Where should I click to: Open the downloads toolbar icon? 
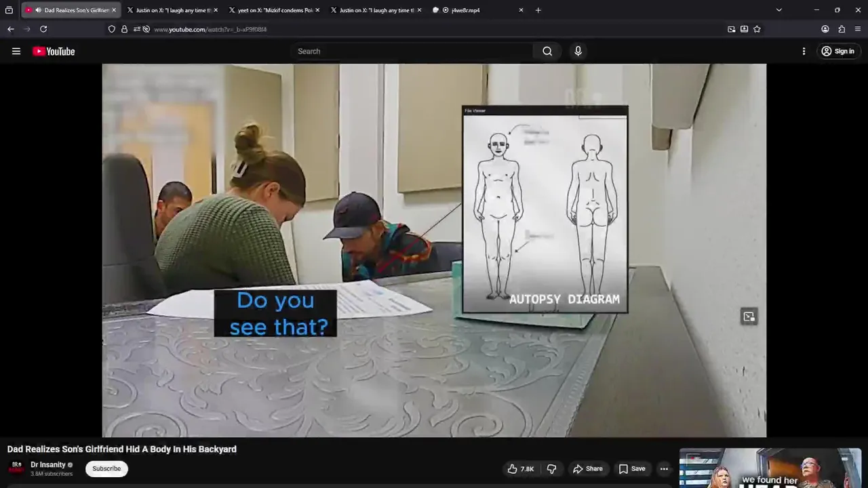click(x=744, y=29)
